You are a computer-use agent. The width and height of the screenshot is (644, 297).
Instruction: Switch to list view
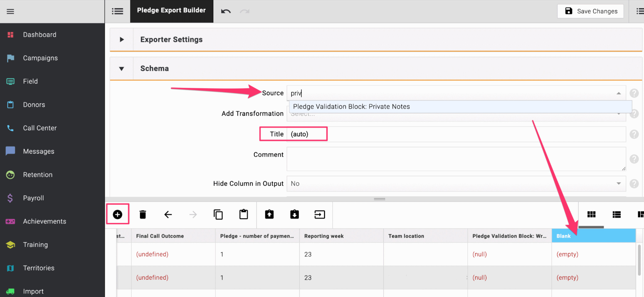click(x=616, y=214)
